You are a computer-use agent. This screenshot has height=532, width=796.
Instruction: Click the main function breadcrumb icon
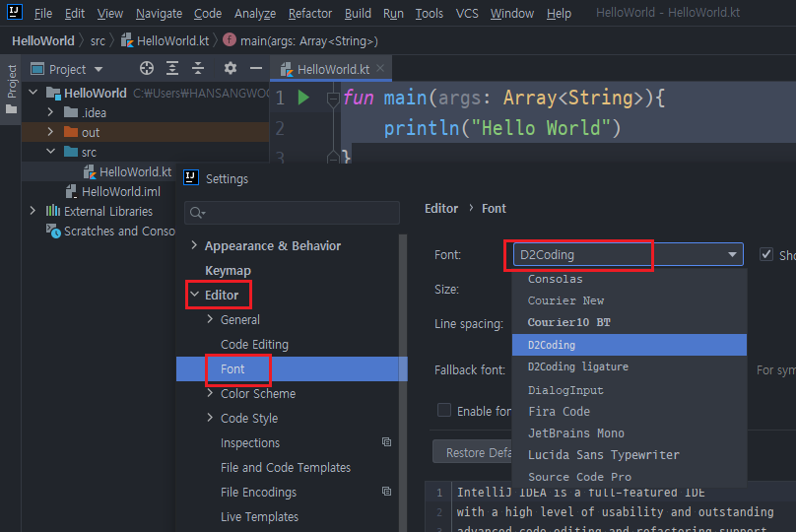(230, 39)
